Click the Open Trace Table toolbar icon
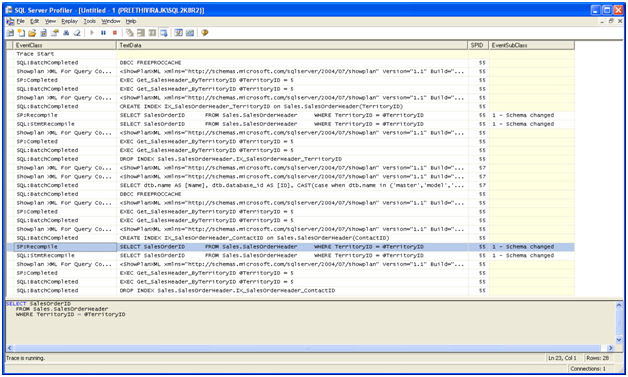 pyautogui.click(x=43, y=33)
